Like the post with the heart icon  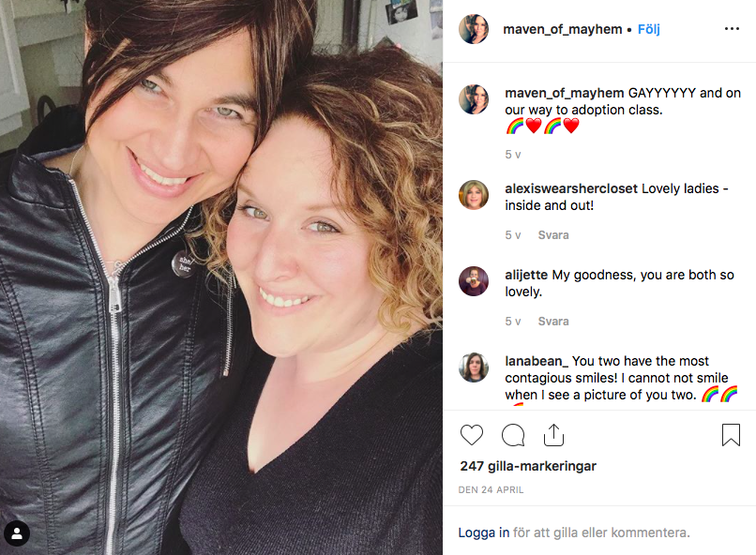(x=472, y=435)
